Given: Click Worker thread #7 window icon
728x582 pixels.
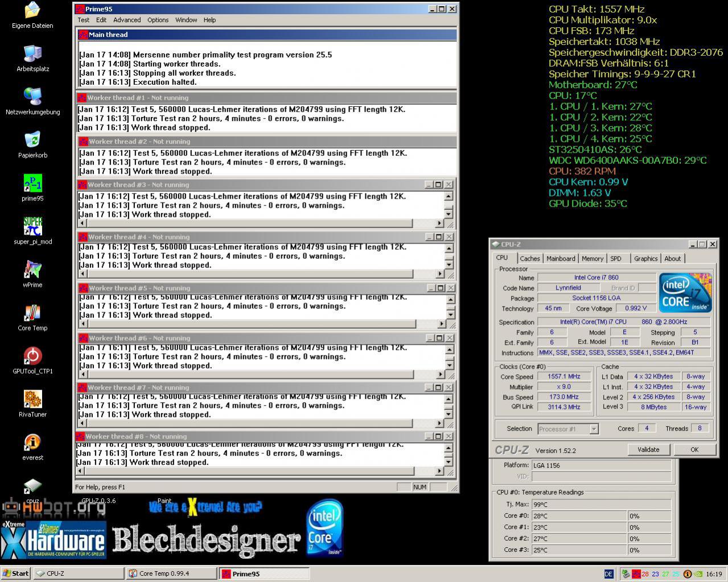Looking at the screenshot, I should tap(83, 387).
